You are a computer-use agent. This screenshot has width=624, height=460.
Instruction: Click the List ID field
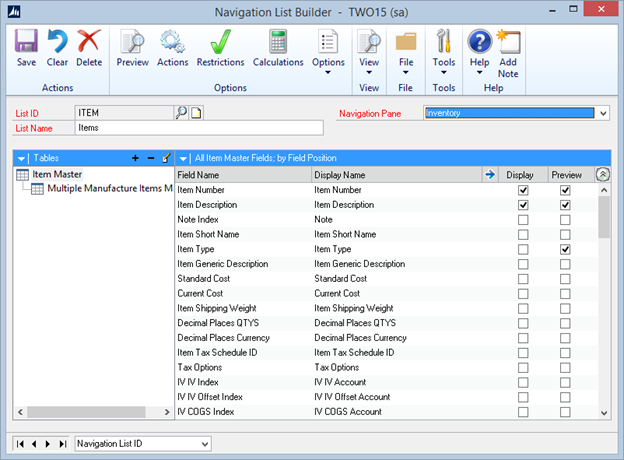tap(124, 113)
